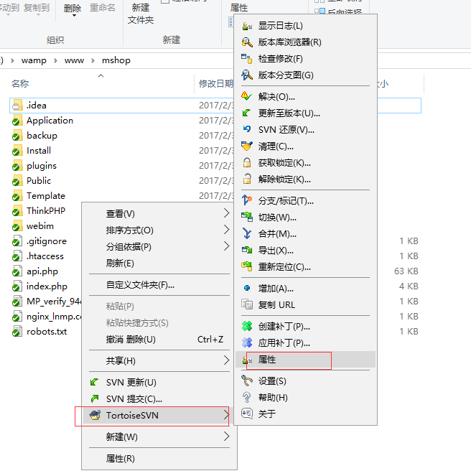Expand the 排序方式(O) submenu arrow
This screenshot has height=476, width=471.
(x=226, y=230)
